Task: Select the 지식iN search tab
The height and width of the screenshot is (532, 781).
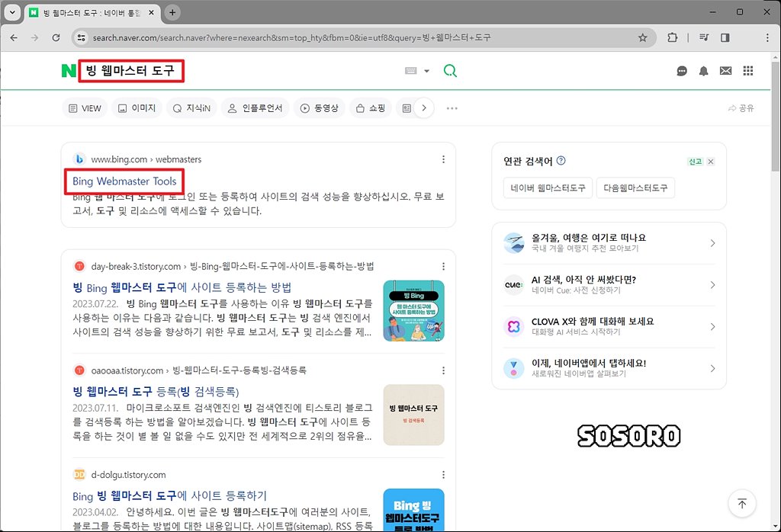Action: pos(191,108)
